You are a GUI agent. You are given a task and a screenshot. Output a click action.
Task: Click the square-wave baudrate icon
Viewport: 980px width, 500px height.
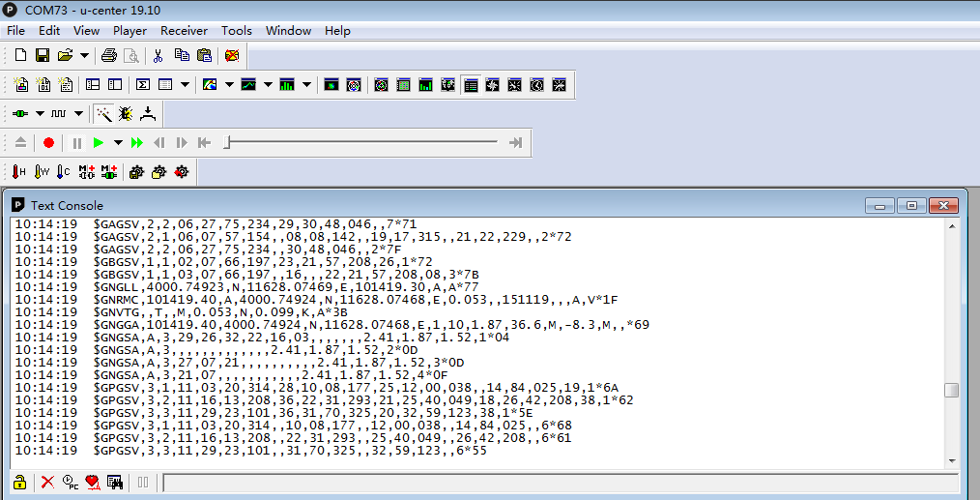59,113
